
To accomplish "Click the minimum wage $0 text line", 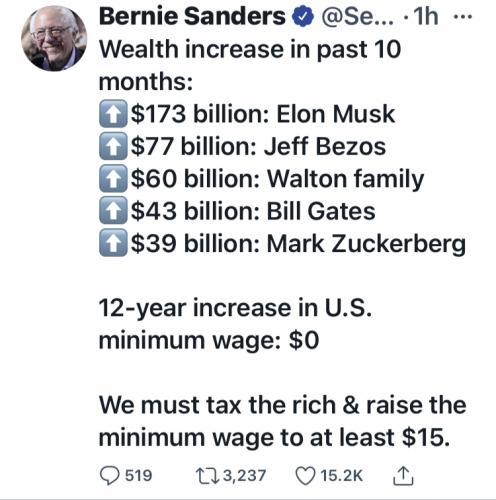I will click(209, 340).
